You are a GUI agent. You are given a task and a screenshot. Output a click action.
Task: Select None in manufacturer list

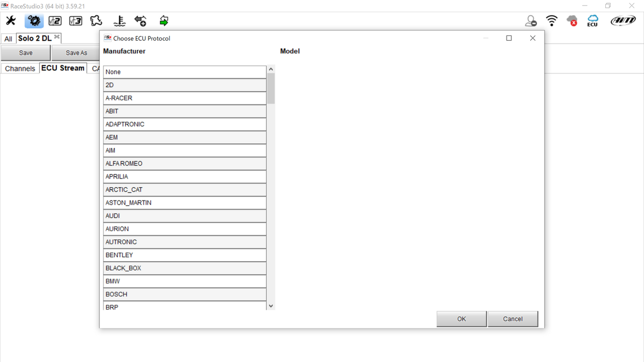(x=185, y=72)
